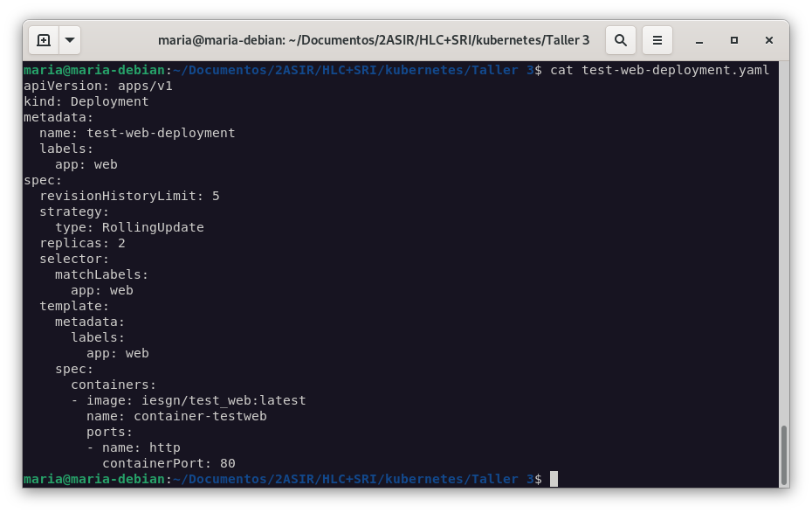Close the terminal window
This screenshot has width=812, height=513.
(768, 40)
